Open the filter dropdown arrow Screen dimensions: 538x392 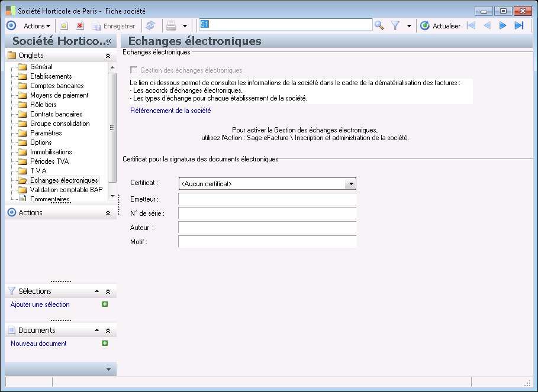[409, 26]
